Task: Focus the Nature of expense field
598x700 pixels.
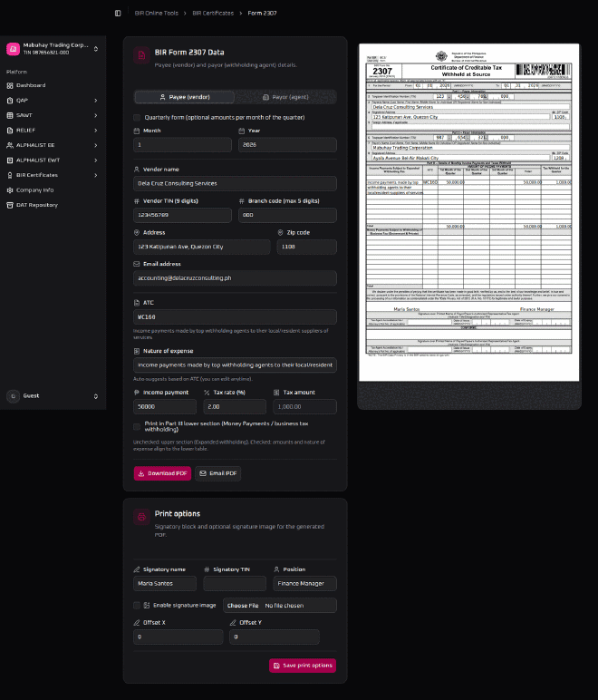Action: click(x=235, y=365)
